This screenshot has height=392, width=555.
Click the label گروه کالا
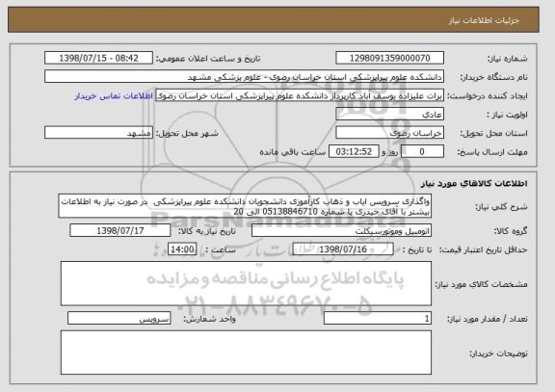[x=511, y=231]
